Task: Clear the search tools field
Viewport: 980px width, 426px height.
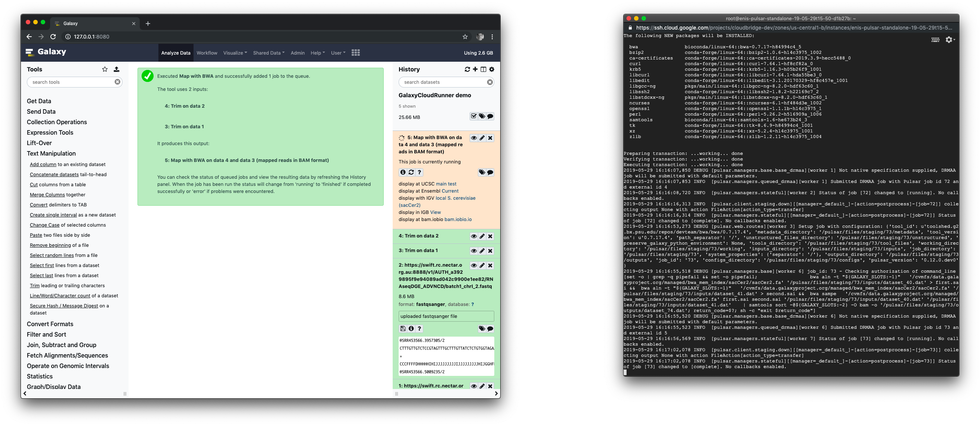Action: pos(117,82)
